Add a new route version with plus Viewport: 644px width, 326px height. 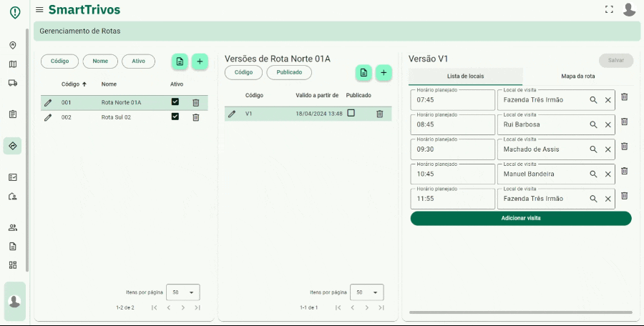click(384, 73)
